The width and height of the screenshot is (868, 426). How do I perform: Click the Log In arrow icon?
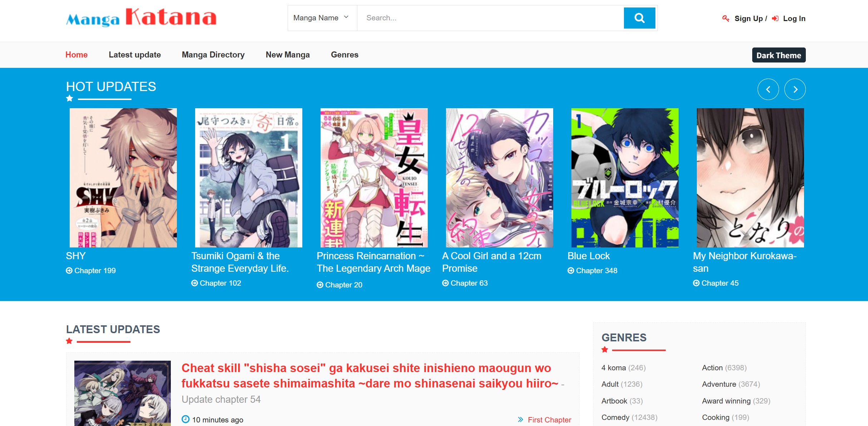click(x=775, y=19)
